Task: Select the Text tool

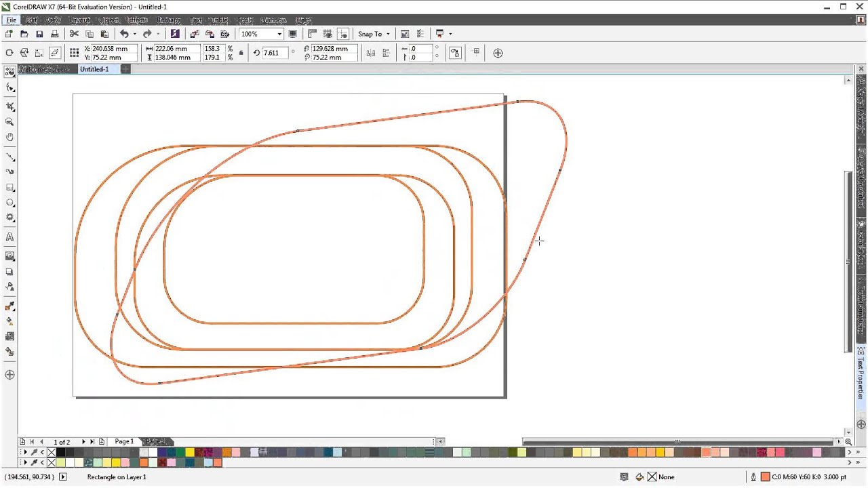Action: click(9, 237)
